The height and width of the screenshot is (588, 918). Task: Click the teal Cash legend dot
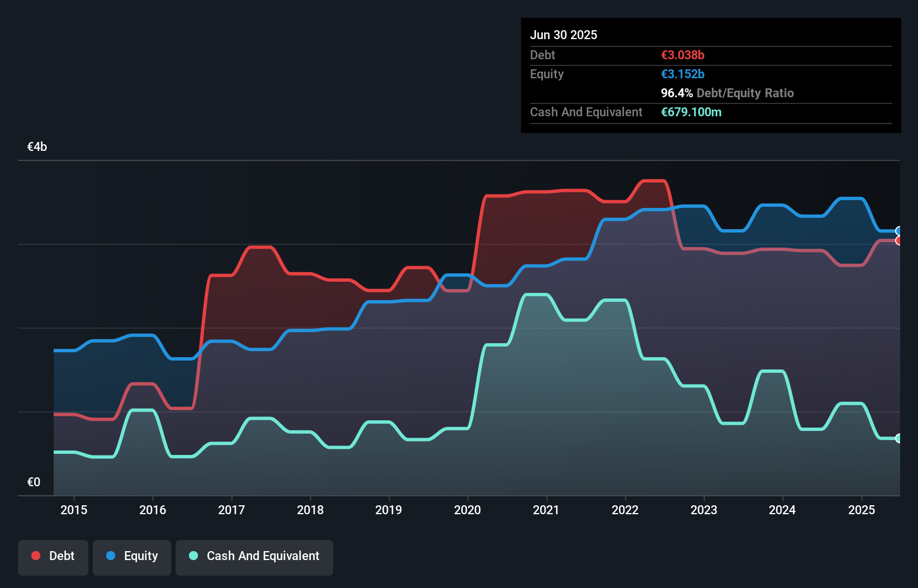(x=193, y=556)
